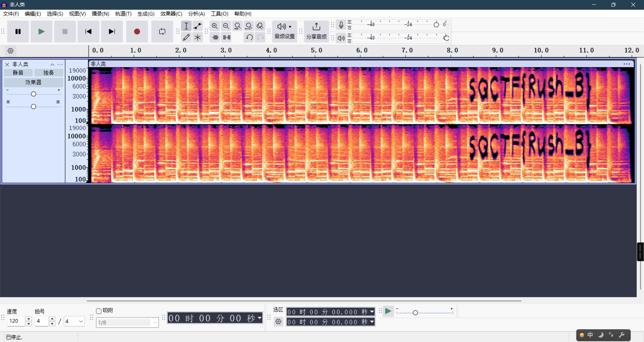
Task: Adjust the playback speed slider knob
Action: point(415,312)
